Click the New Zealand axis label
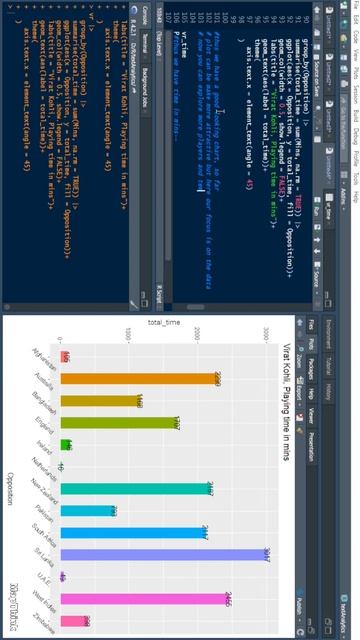360x640 pixels. (44, 490)
